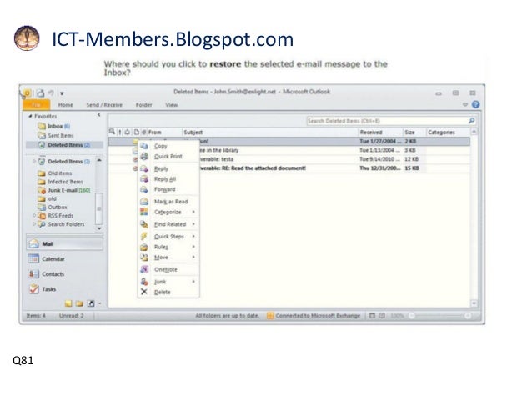Expand the RSS Feeds arrow
The image size is (532, 406).
[x=34, y=216]
